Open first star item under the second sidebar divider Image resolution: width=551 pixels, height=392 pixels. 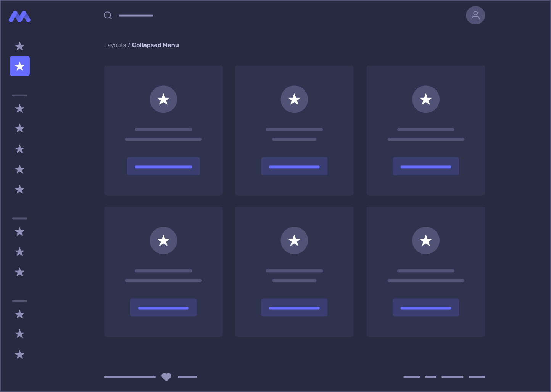tap(20, 232)
